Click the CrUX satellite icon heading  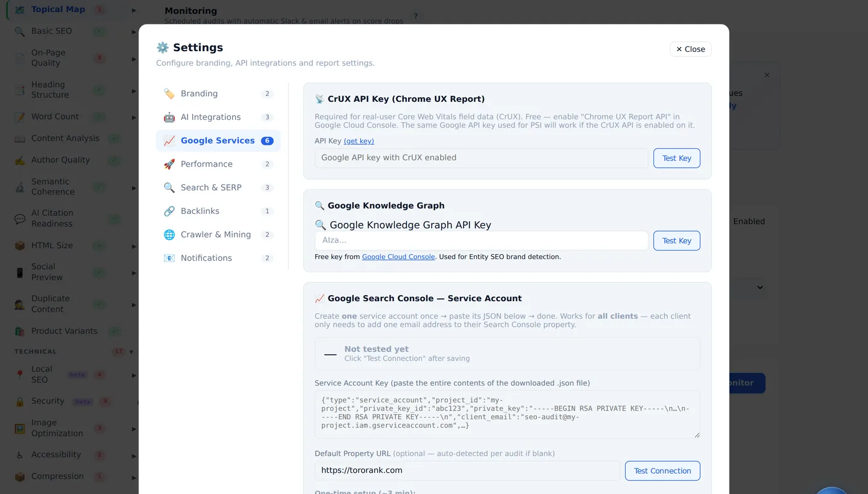tap(319, 99)
